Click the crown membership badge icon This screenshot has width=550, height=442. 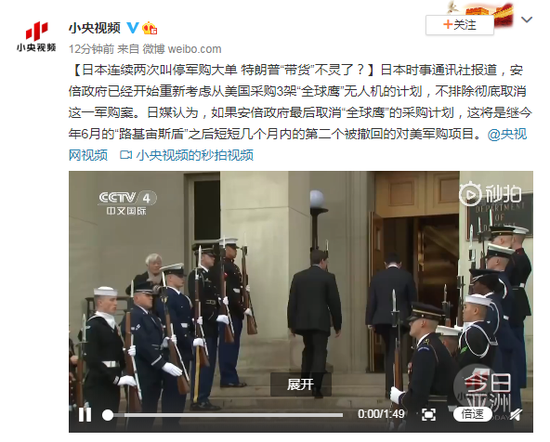point(150,28)
